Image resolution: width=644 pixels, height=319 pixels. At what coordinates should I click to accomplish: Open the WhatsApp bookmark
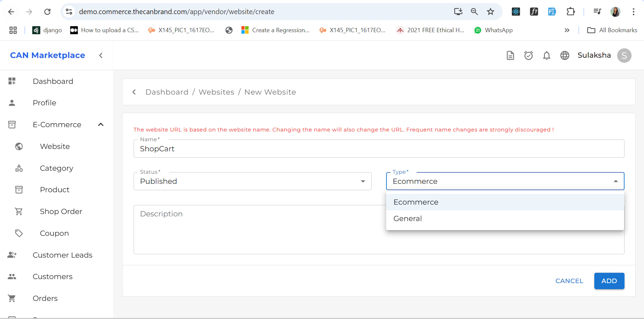493,30
